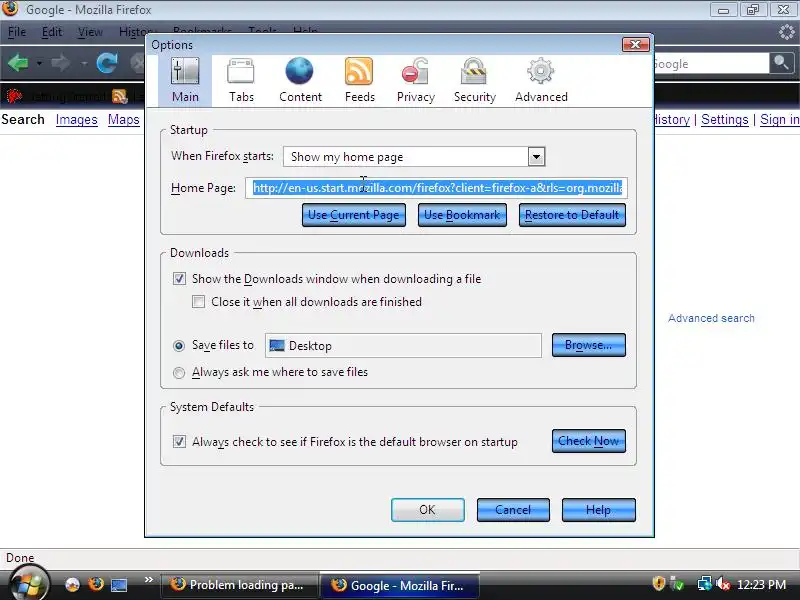Click the first quick launch disc icon
The width and height of the screenshot is (800, 600).
click(x=72, y=584)
